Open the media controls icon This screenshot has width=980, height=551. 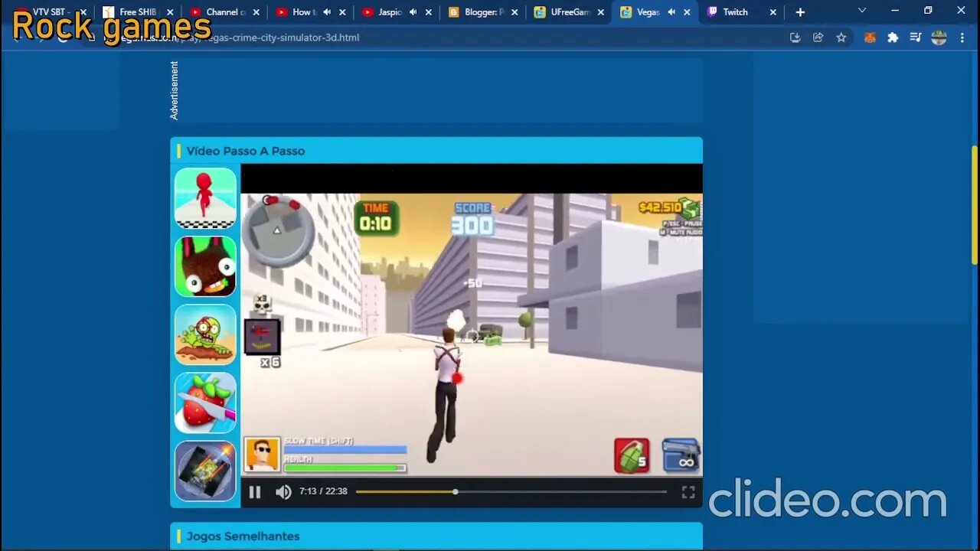point(915,37)
